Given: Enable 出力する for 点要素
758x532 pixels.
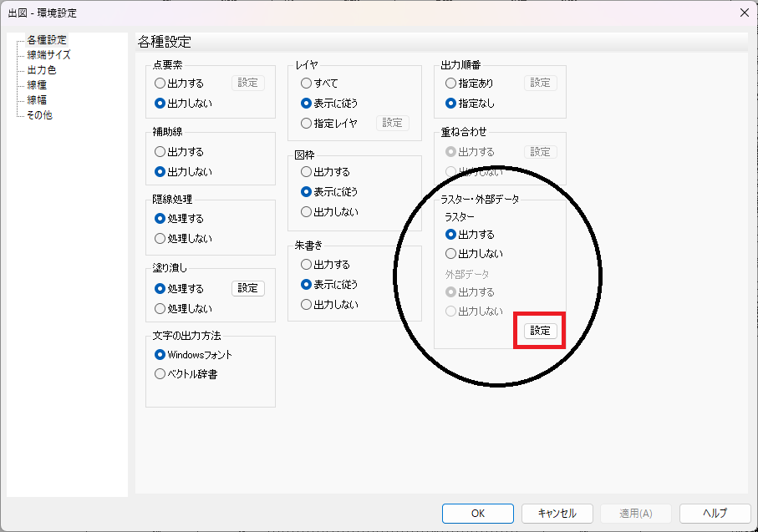Looking at the screenshot, I should 160,82.
